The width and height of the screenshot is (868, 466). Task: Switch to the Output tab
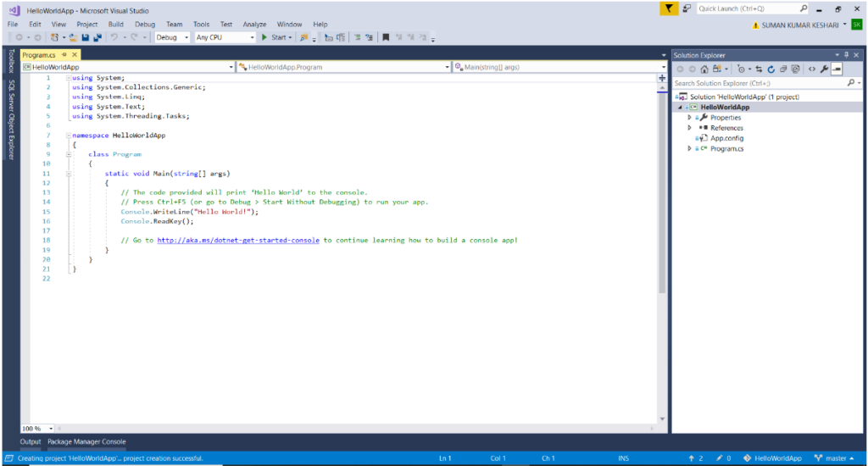(x=31, y=441)
